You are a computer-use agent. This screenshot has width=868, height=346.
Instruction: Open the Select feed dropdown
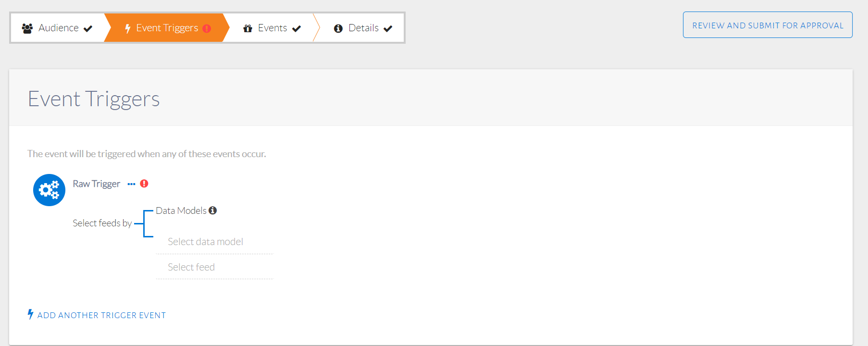pyautogui.click(x=214, y=267)
